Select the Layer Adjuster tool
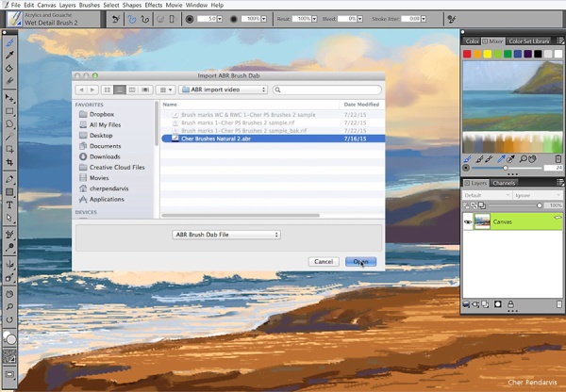Image resolution: width=566 pixels, height=392 pixels. click(9, 98)
